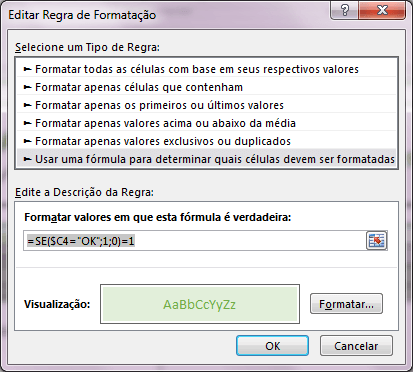The image size is (413, 372).
Task: Click the green AaBbCcYyZz preview box
Action: (200, 304)
